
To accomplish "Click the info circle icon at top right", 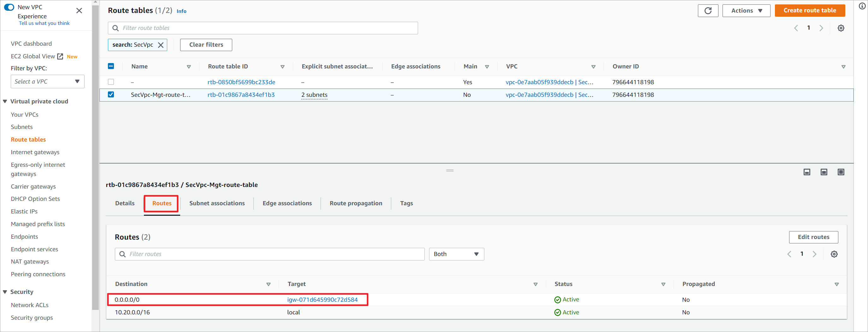I will [863, 6].
